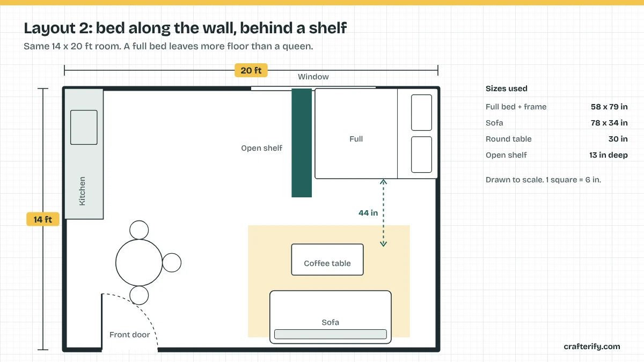Click the right chair of the round table
The height and width of the screenshot is (362, 644).
[172, 262]
